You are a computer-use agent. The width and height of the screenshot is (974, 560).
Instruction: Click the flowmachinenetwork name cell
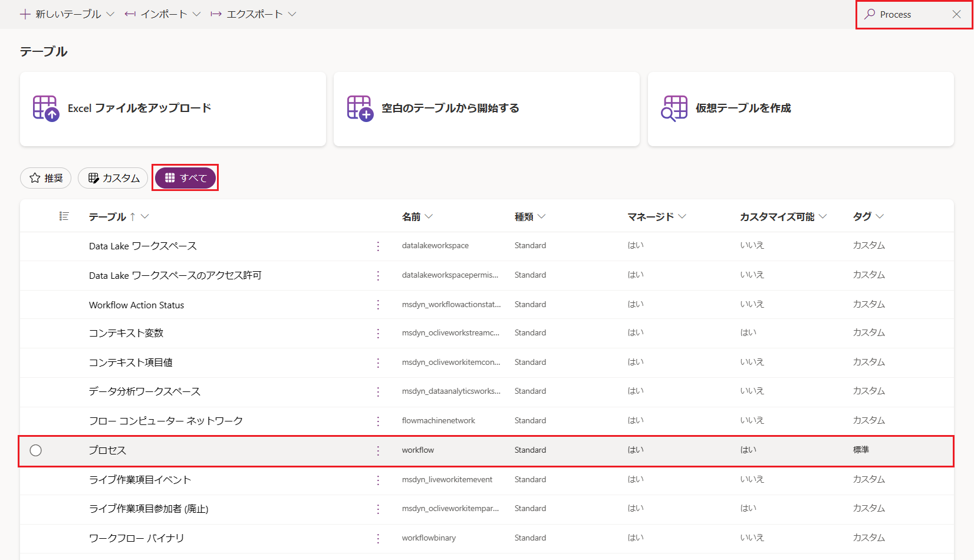click(439, 420)
